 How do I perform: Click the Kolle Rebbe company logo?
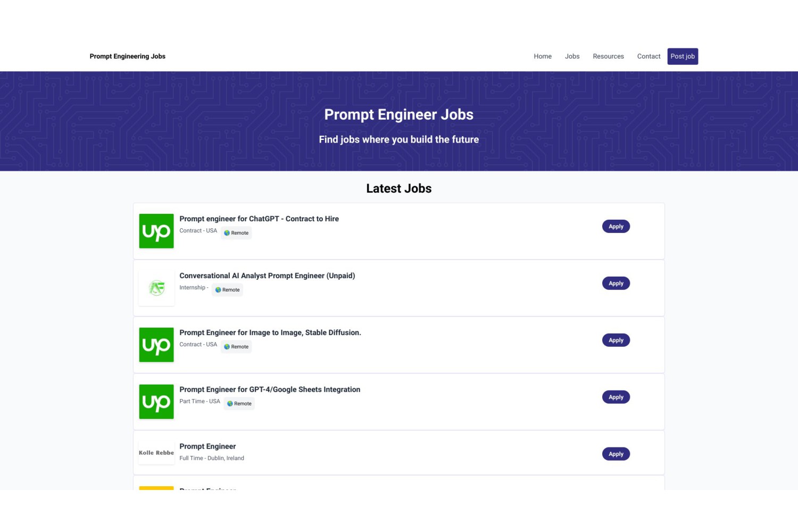[156, 453]
